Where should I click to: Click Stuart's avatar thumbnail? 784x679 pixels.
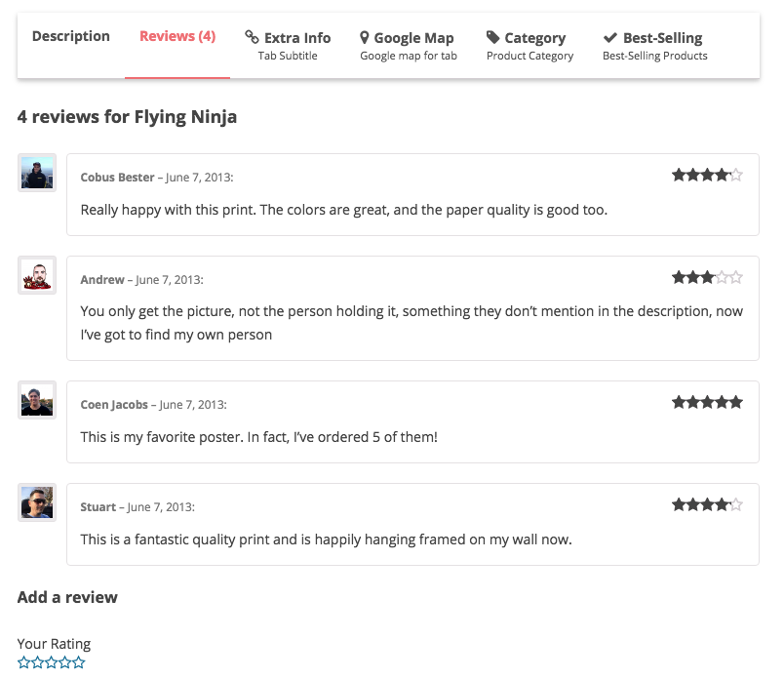point(37,502)
